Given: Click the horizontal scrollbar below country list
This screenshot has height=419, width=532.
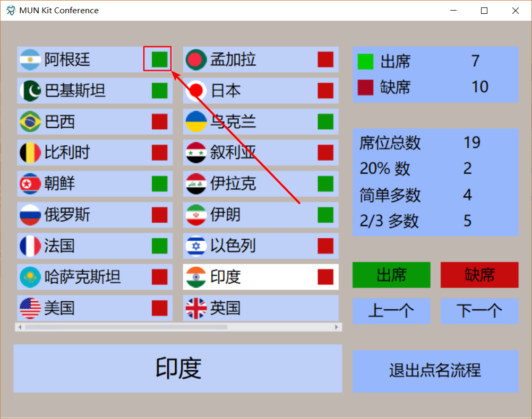Looking at the screenshot, I should [178, 327].
